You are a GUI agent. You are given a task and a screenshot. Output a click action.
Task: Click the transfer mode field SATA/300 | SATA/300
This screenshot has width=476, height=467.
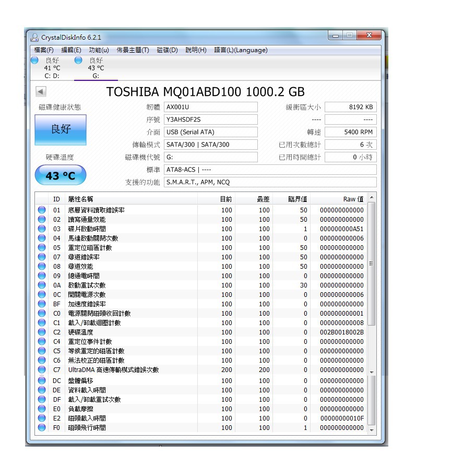point(211,145)
